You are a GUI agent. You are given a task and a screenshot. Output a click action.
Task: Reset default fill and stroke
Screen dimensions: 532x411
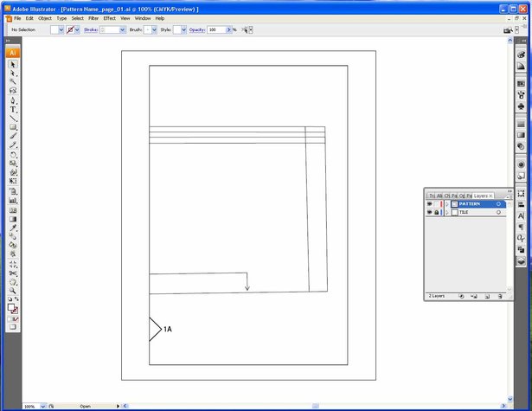tap(10, 299)
